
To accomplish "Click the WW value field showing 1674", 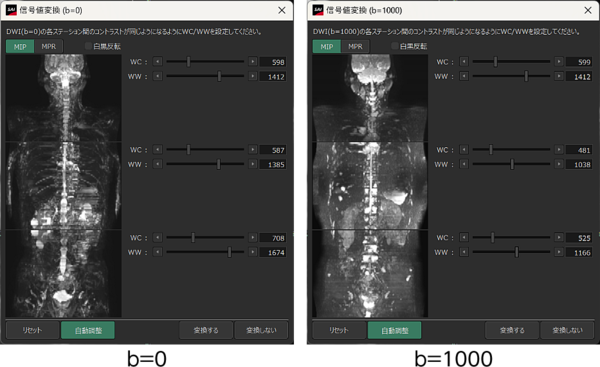I will point(273,253).
